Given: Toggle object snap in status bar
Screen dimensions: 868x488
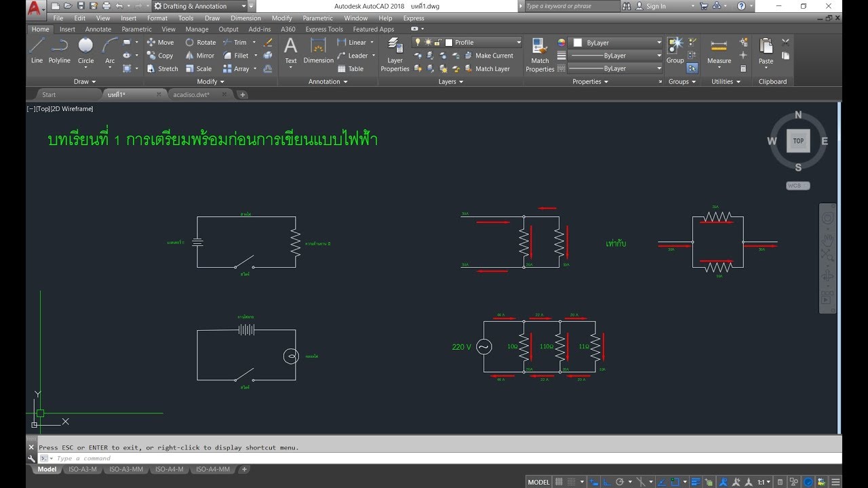Looking at the screenshot, I should point(675,482).
